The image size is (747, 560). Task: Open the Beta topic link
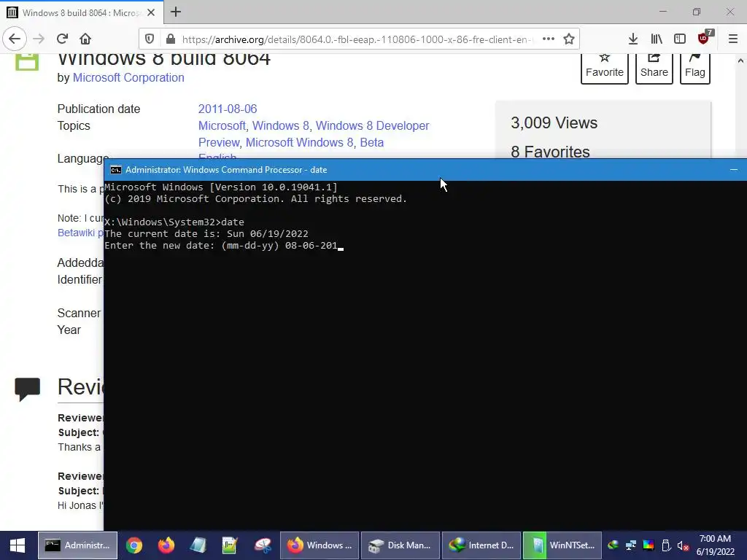[x=372, y=142]
